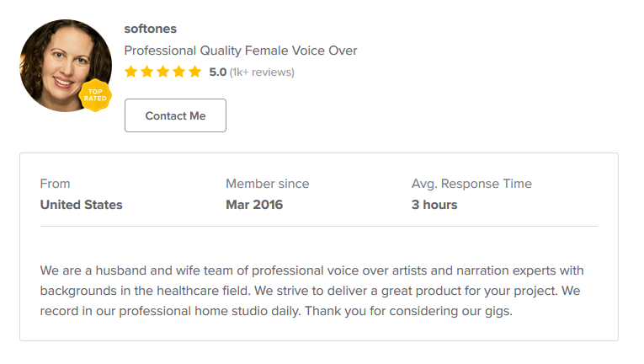Click the first rating star
644x364 pixels.
click(131, 72)
